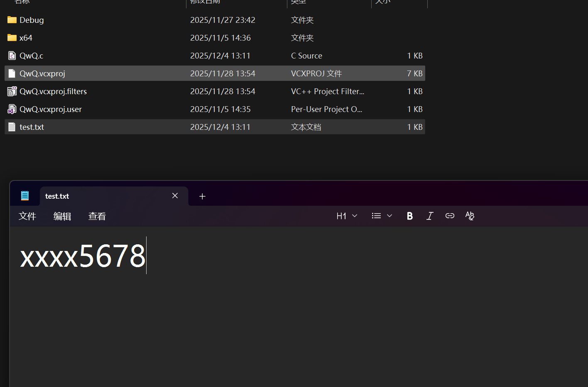Click the C Source type cell
This screenshot has height=387, width=588.
coord(306,56)
